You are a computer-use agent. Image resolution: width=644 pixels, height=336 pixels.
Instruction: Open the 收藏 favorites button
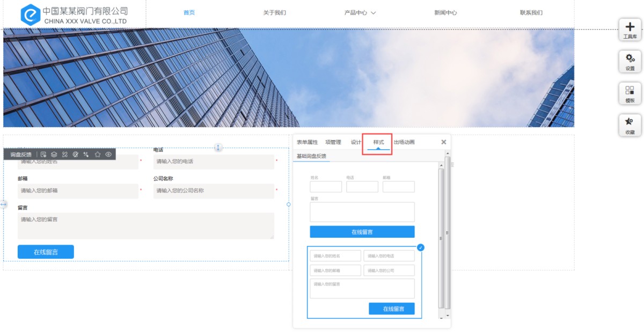point(630,125)
